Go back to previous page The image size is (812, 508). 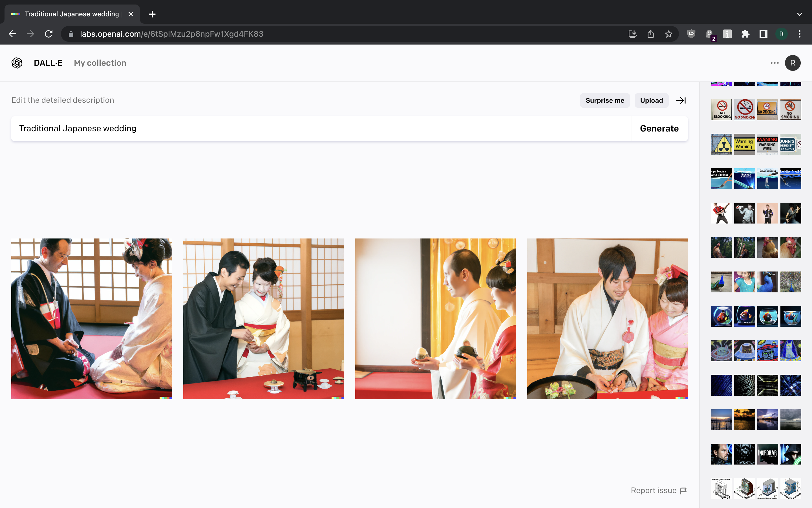coord(12,34)
